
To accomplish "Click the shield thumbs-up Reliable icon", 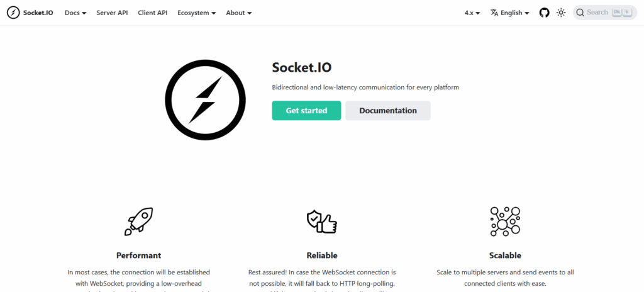I will [322, 221].
